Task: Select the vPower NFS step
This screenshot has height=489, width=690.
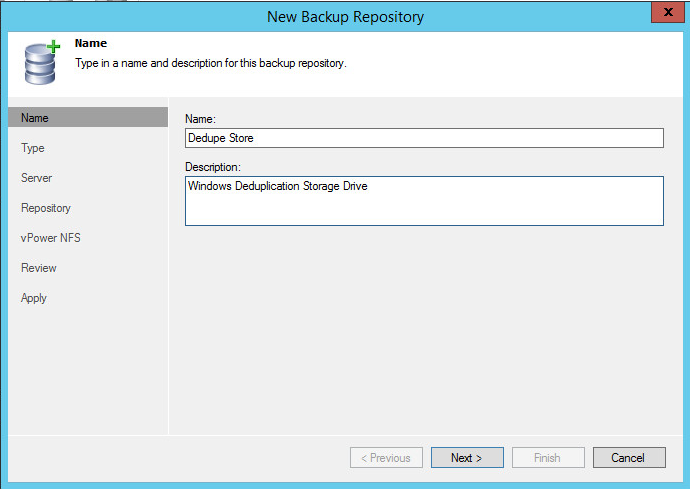Action: (x=51, y=238)
